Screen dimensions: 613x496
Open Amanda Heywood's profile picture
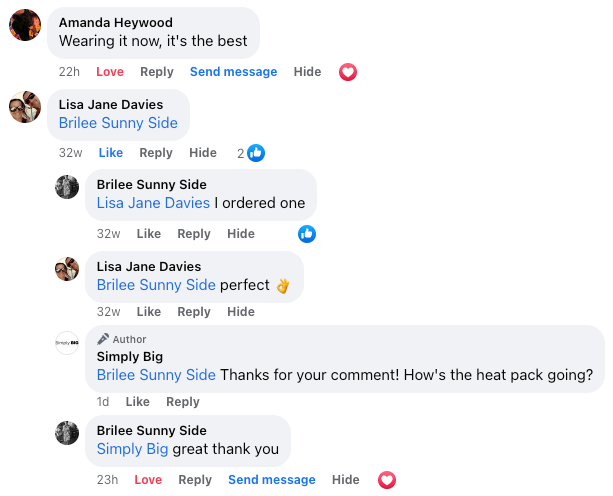25,25
